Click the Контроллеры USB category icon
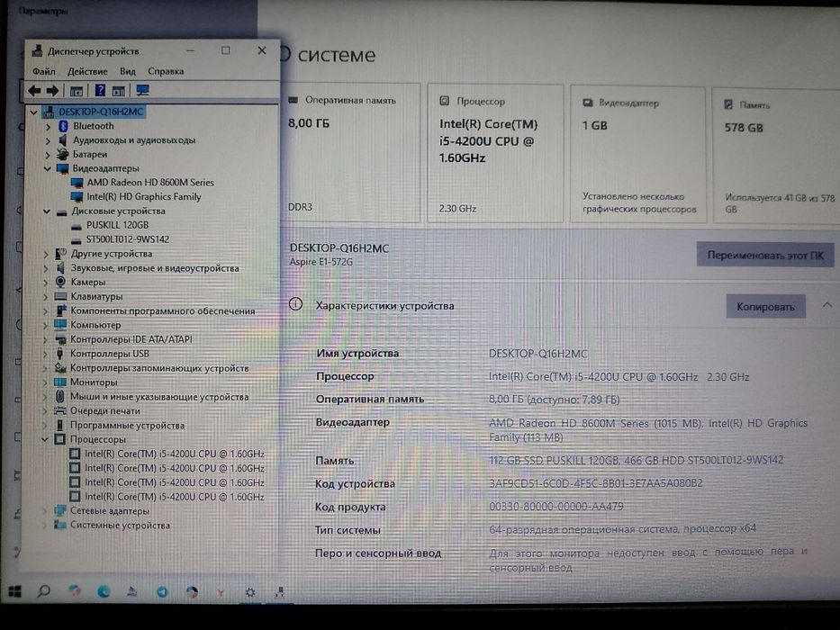The height and width of the screenshot is (630, 840). tap(60, 354)
